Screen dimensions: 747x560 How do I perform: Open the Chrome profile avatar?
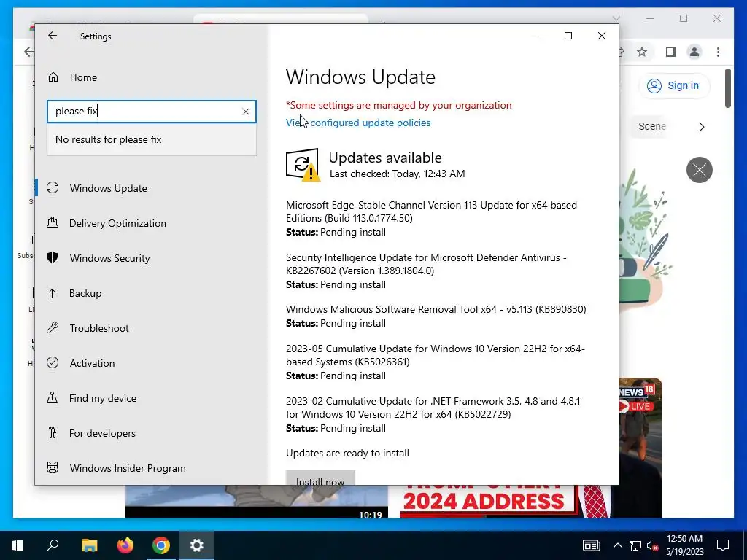point(694,52)
